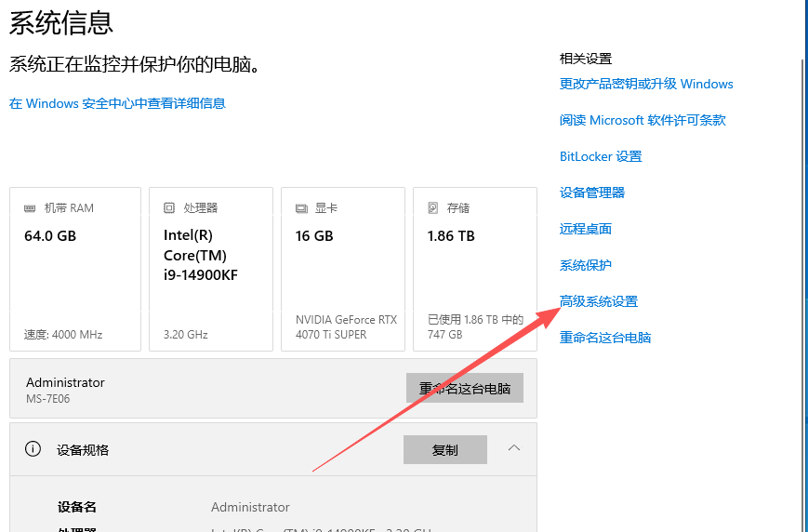808x532 pixels.
Task: Click the 复制 button for device specs
Action: pyautogui.click(x=445, y=449)
